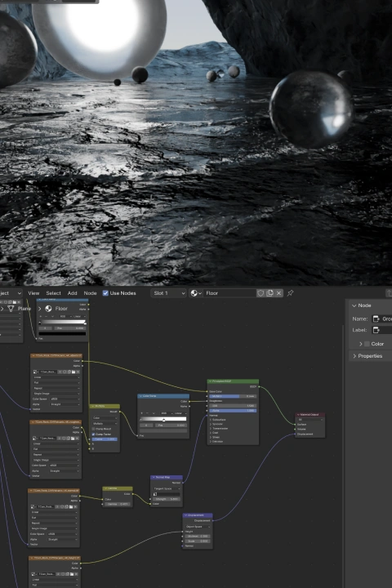Open the Select menu
Screen dimensions: 392x588
53,293
